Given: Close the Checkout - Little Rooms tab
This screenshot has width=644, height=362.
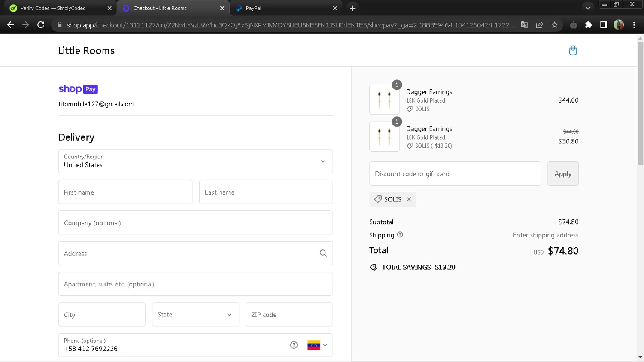Looking at the screenshot, I should point(222,8).
